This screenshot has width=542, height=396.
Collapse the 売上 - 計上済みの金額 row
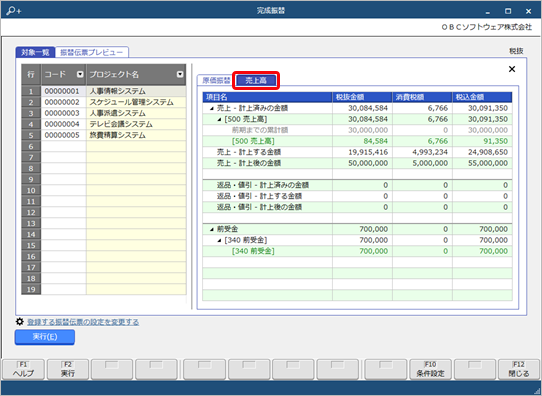click(x=212, y=109)
